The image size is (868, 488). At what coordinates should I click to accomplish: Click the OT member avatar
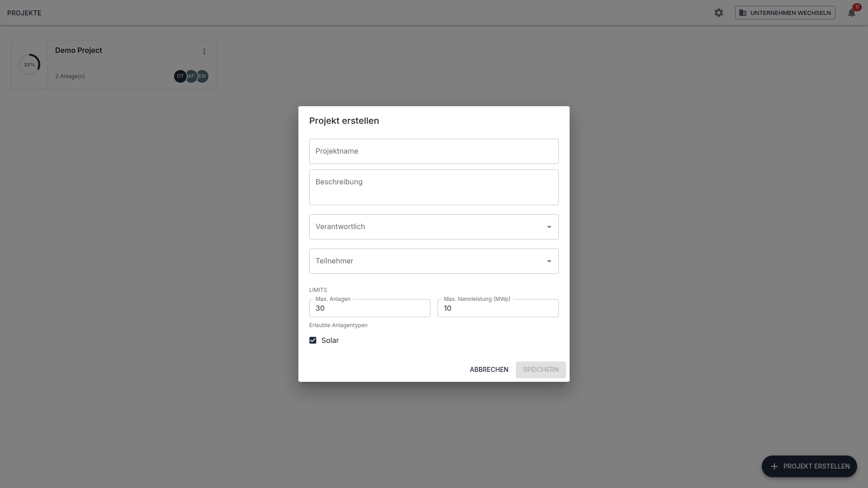point(180,76)
